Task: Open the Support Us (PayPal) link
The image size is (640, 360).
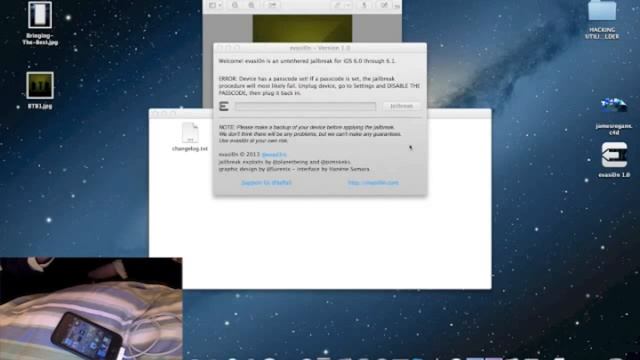Action: coord(266,183)
